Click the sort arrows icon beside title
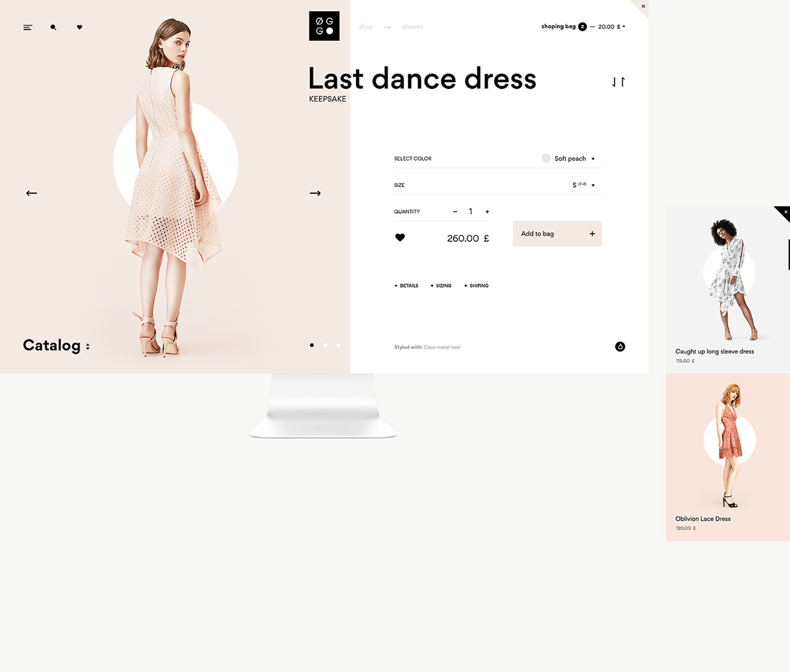 coord(618,82)
